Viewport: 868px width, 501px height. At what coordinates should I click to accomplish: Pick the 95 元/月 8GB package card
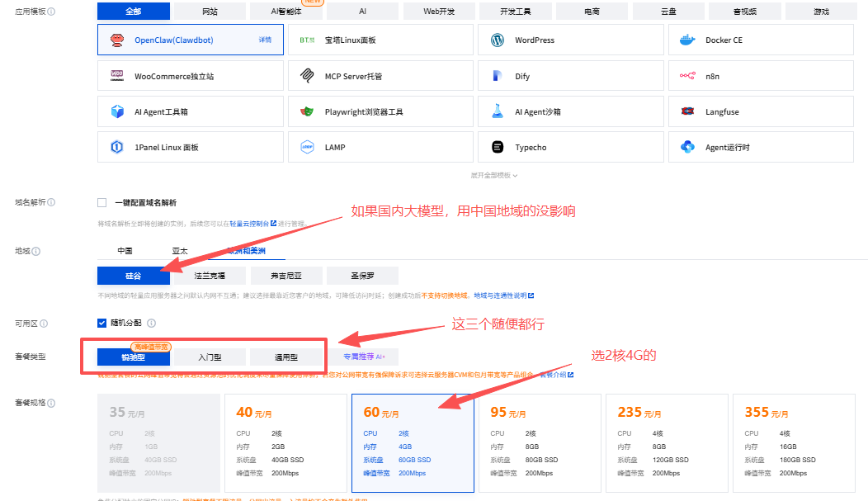(x=540, y=443)
